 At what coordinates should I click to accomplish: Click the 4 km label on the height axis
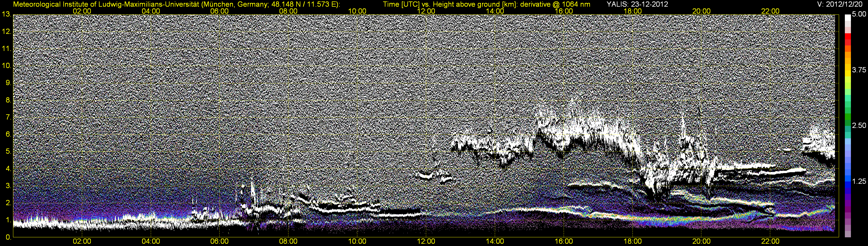[x=8, y=169]
